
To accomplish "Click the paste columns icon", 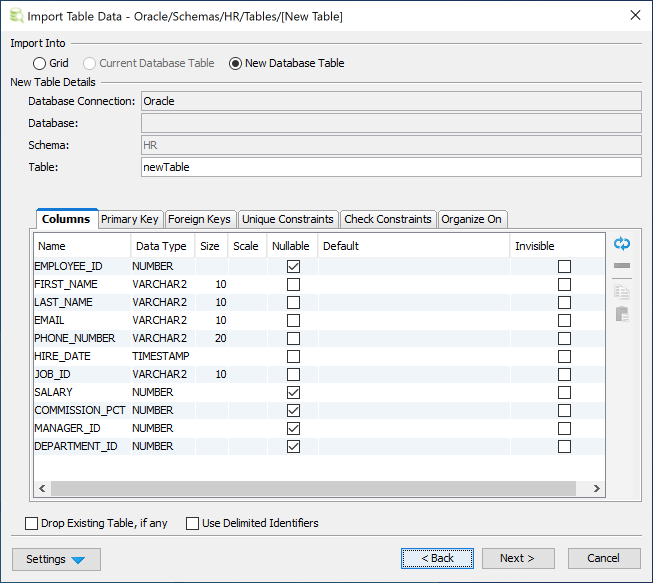I will [x=622, y=314].
